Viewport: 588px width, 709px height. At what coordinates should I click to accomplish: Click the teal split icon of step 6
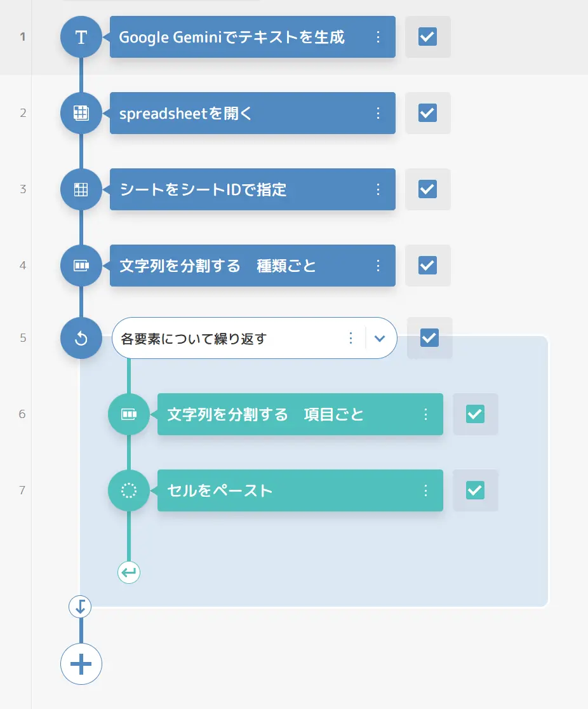pyautogui.click(x=129, y=414)
